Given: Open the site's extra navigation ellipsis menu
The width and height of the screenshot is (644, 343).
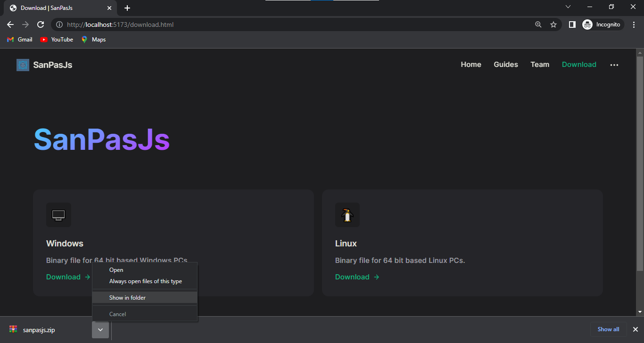Looking at the screenshot, I should pos(614,65).
